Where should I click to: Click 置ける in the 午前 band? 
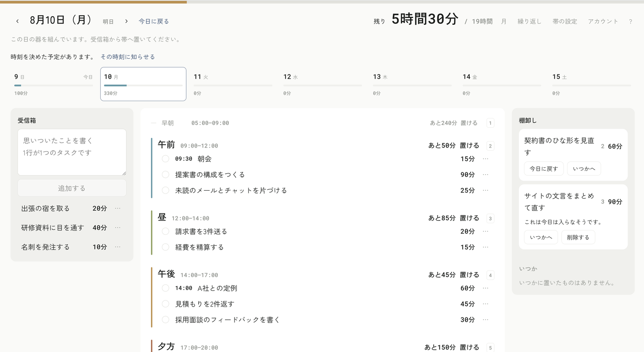pos(469,146)
